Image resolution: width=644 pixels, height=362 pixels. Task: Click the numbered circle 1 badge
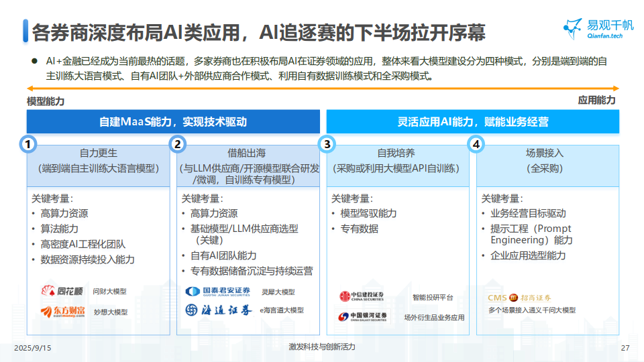[28, 143]
